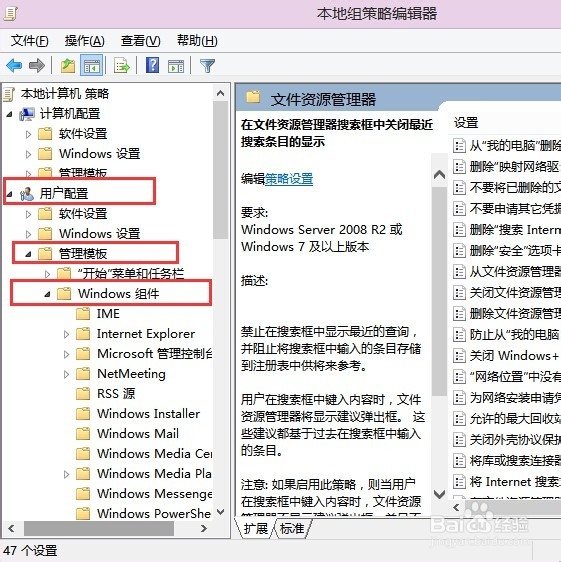Click the policy icon beside 关闭 Windows+
The image size is (561, 562).
point(459,356)
